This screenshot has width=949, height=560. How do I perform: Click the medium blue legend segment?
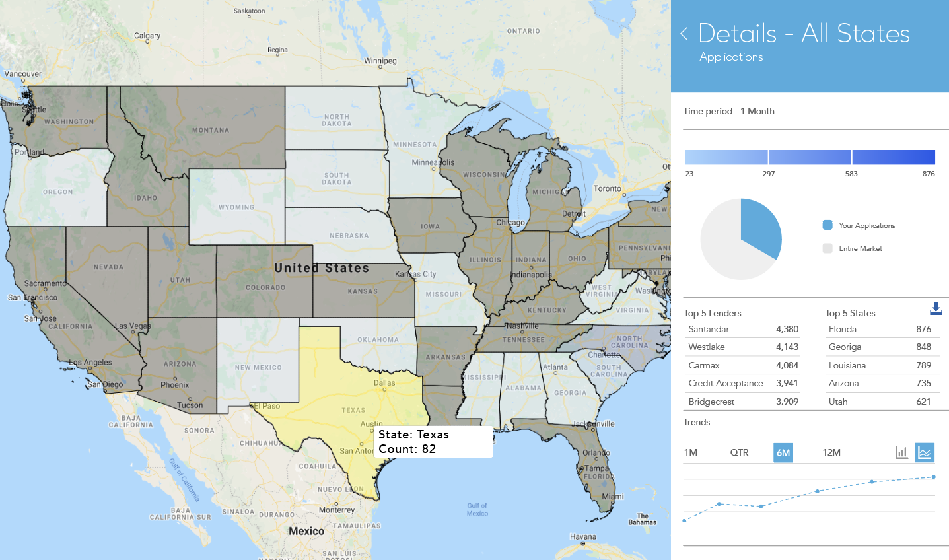pyautogui.click(x=810, y=157)
